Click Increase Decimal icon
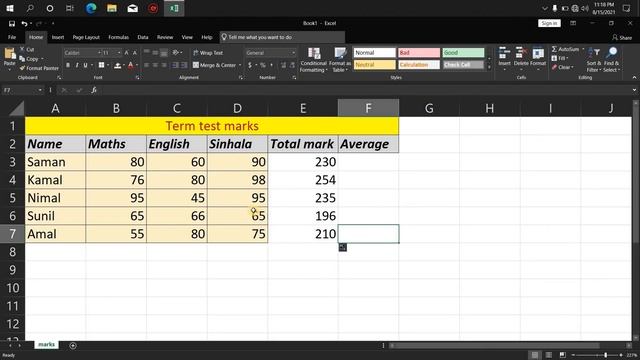 pyautogui.click(x=283, y=65)
